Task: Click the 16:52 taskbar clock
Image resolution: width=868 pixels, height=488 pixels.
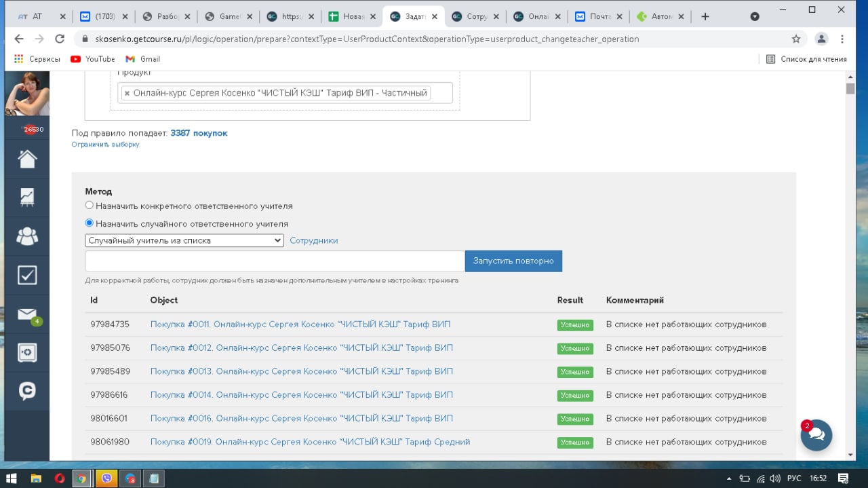Action: click(818, 478)
